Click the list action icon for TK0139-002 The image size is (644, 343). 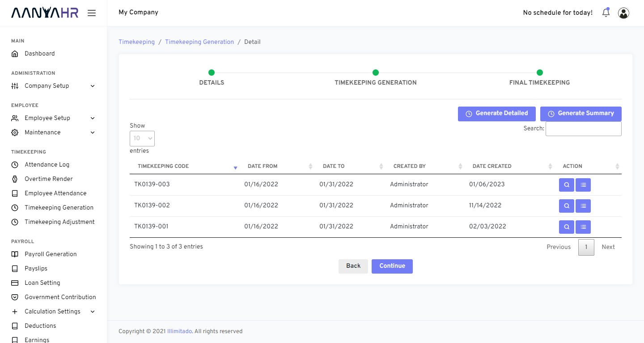pyautogui.click(x=583, y=206)
